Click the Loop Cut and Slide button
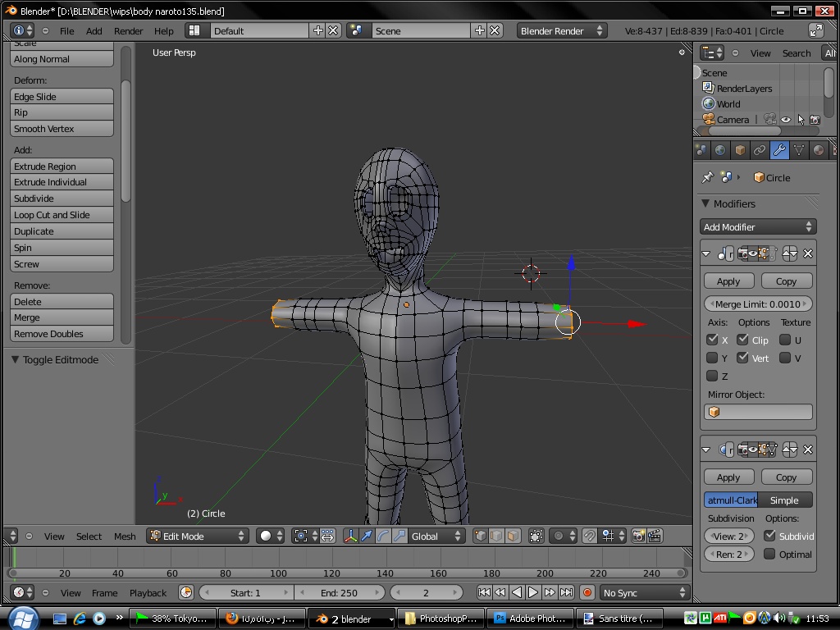840x630 pixels. pos(62,215)
